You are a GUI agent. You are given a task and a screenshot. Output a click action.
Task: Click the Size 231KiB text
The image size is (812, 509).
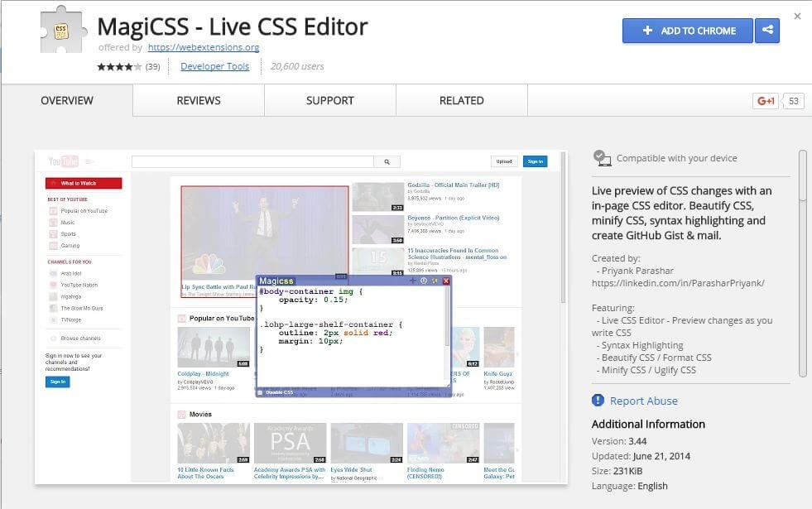tap(617, 471)
